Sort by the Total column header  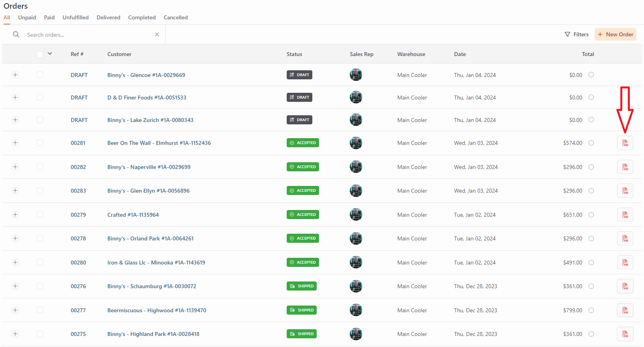click(x=588, y=54)
